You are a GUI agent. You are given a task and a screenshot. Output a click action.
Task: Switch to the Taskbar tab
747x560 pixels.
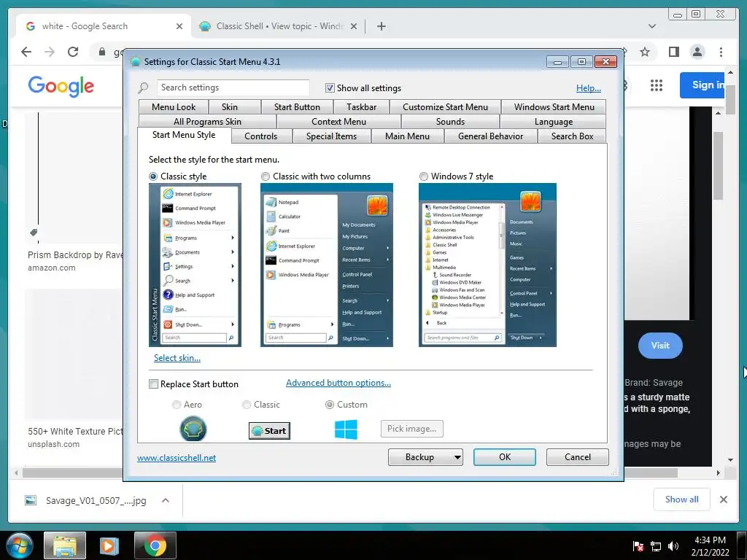362,107
